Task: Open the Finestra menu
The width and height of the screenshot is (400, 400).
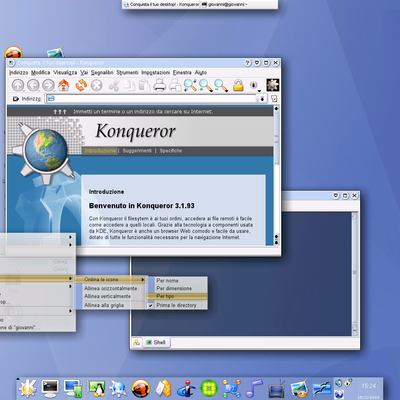Action: pyautogui.click(x=182, y=72)
